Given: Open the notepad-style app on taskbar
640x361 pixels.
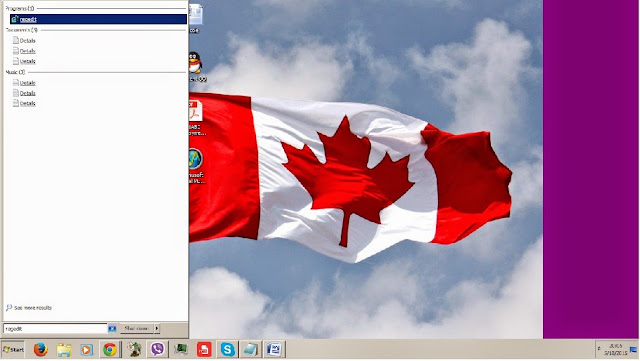Looking at the screenshot, I should coord(251,349).
